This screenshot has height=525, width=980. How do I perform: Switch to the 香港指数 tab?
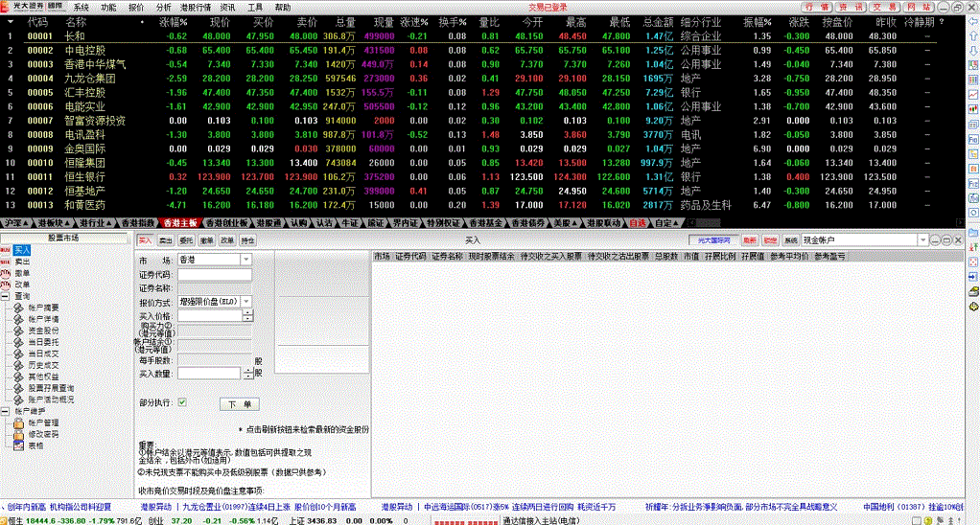pos(137,223)
